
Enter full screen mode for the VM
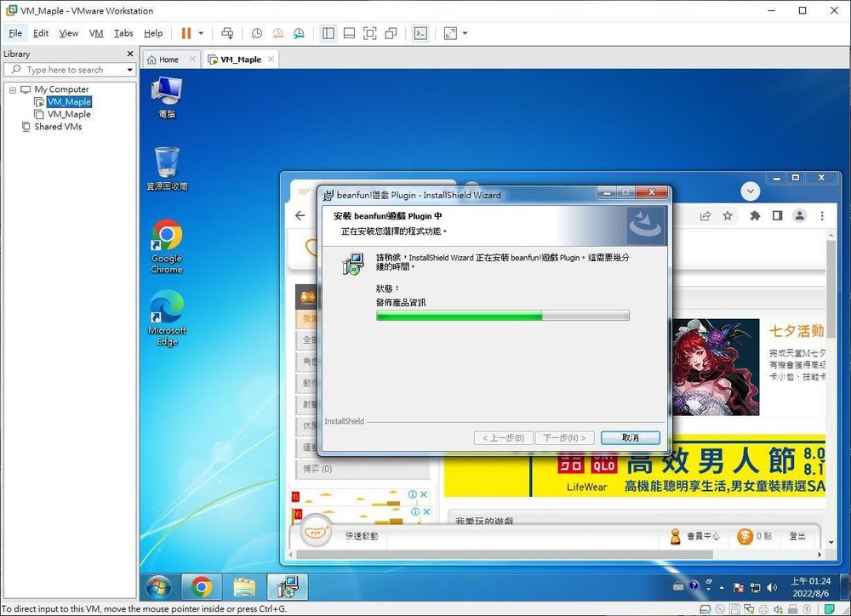[x=369, y=33]
